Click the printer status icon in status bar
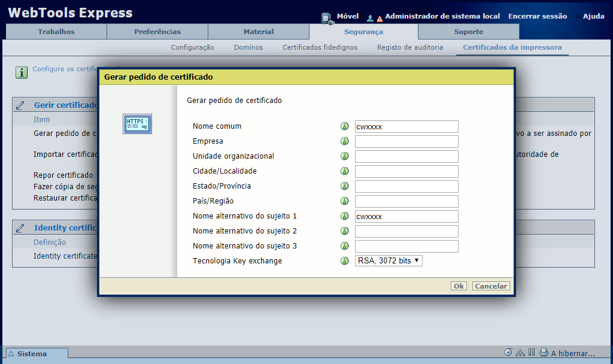This screenshot has width=613, height=364. pyautogui.click(x=544, y=353)
